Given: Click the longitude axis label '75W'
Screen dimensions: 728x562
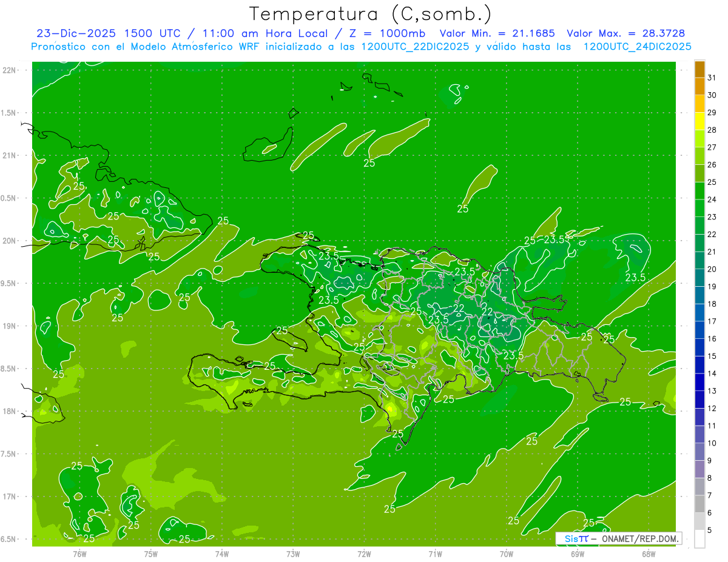Looking at the screenshot, I should point(151,554).
